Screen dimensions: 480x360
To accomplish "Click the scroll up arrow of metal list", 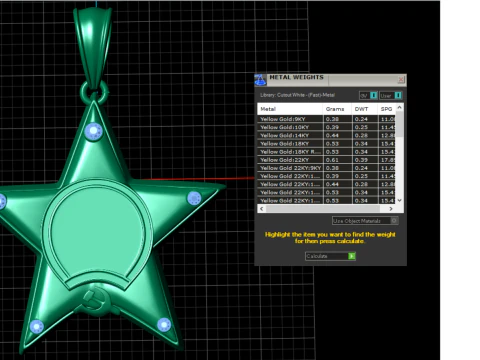I will pos(400,107).
